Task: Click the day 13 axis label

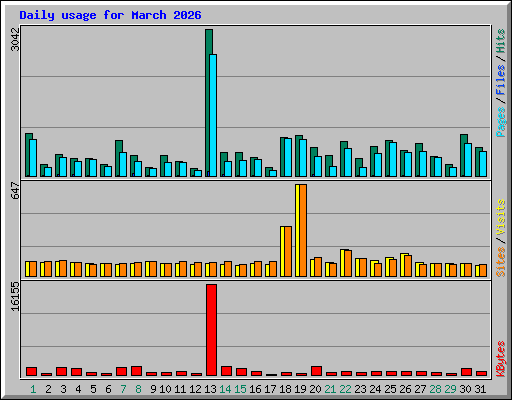Action: pos(210,389)
